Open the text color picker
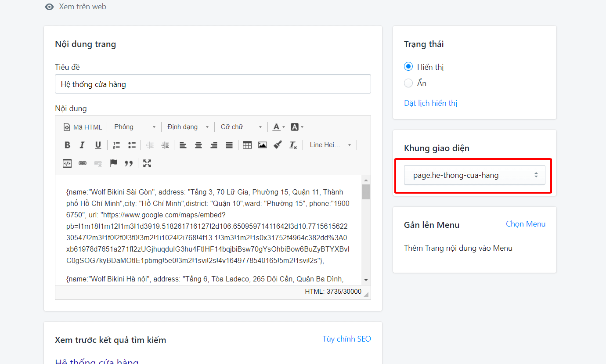This screenshot has width=606, height=364. pyautogui.click(x=278, y=127)
